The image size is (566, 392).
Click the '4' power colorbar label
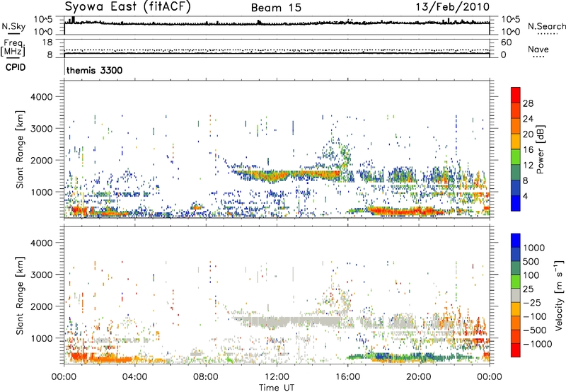(525, 196)
